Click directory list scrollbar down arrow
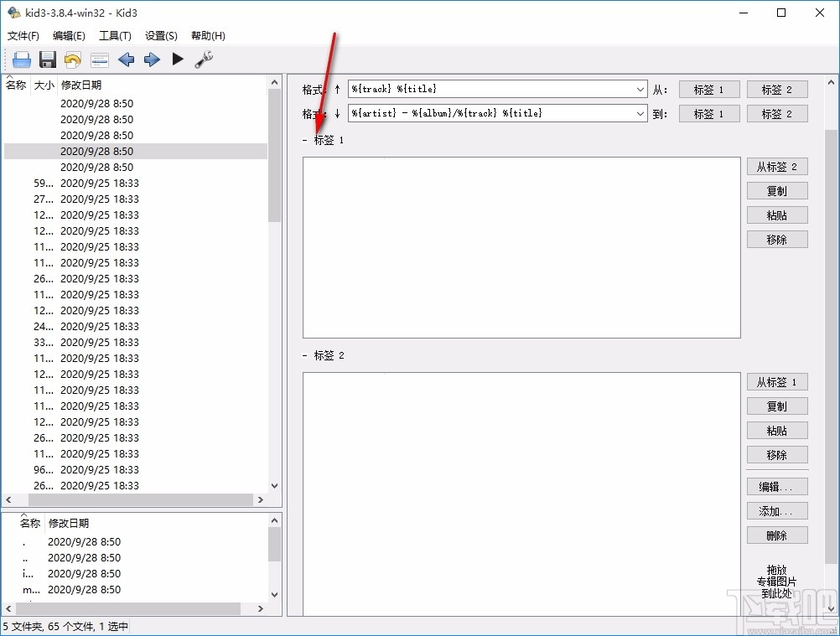The image size is (840, 636). point(274,595)
